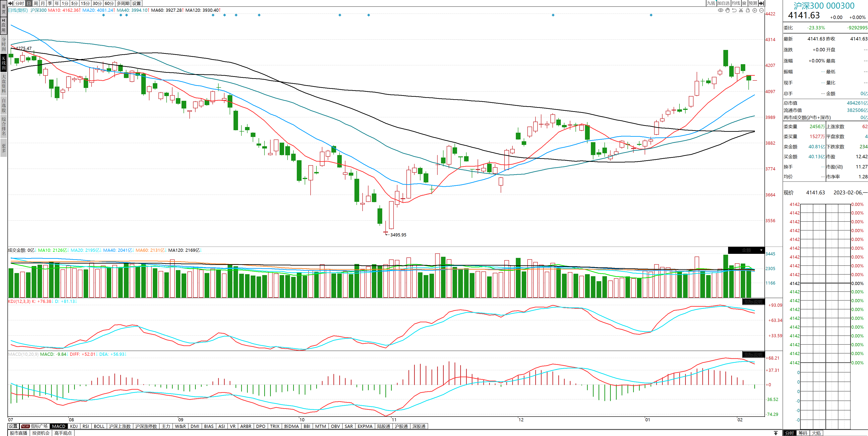Click the undo arrow icon
Viewport: 868px width, 436px height.
734,10
